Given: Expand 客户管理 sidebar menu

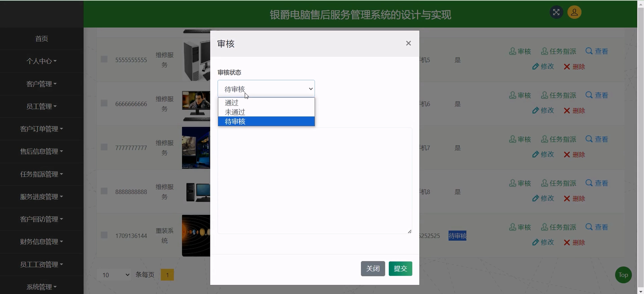Looking at the screenshot, I should click(x=42, y=84).
